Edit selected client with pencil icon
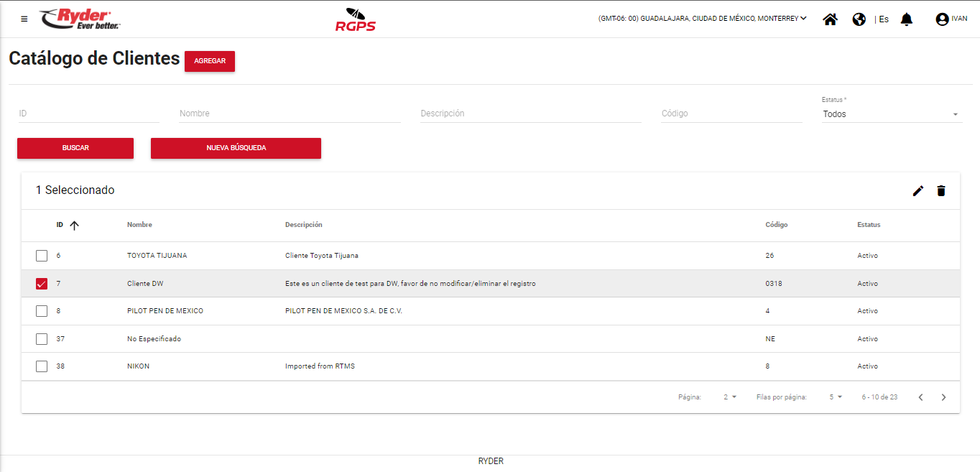The height and width of the screenshot is (472, 980). [917, 190]
